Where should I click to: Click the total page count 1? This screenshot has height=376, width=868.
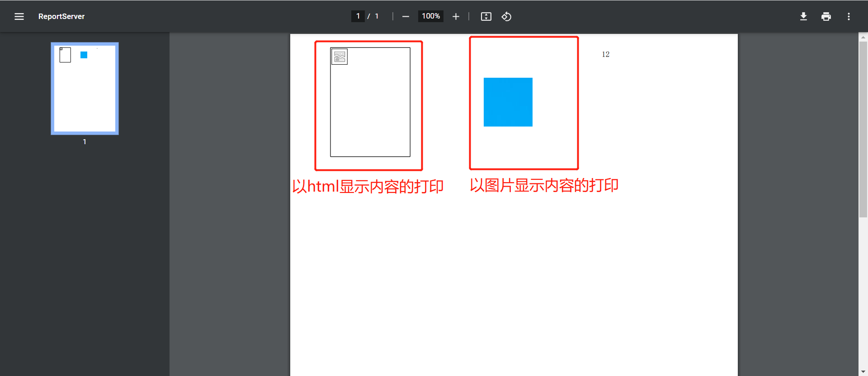377,16
